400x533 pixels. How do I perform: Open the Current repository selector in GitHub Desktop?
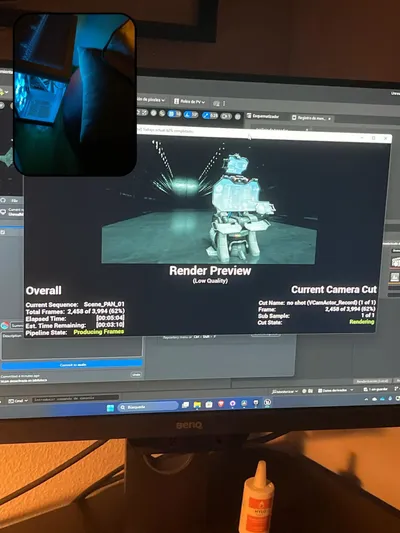click(x=12, y=212)
